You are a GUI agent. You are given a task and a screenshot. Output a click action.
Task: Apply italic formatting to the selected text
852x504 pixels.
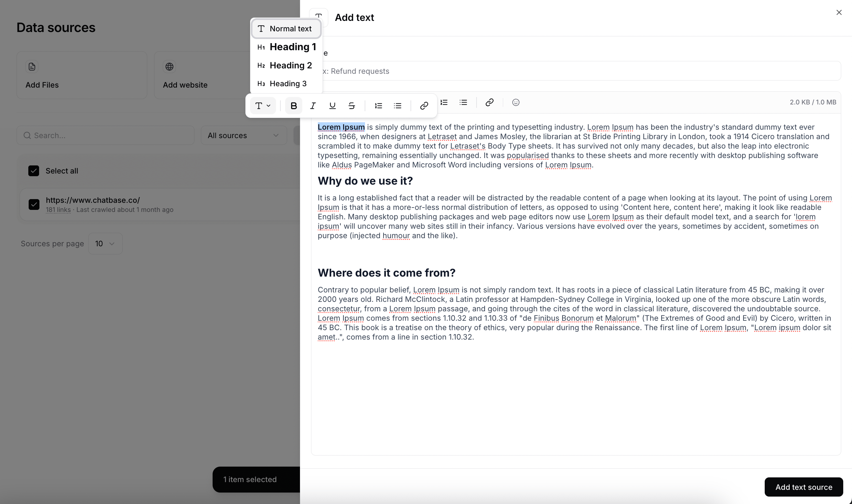coord(313,106)
